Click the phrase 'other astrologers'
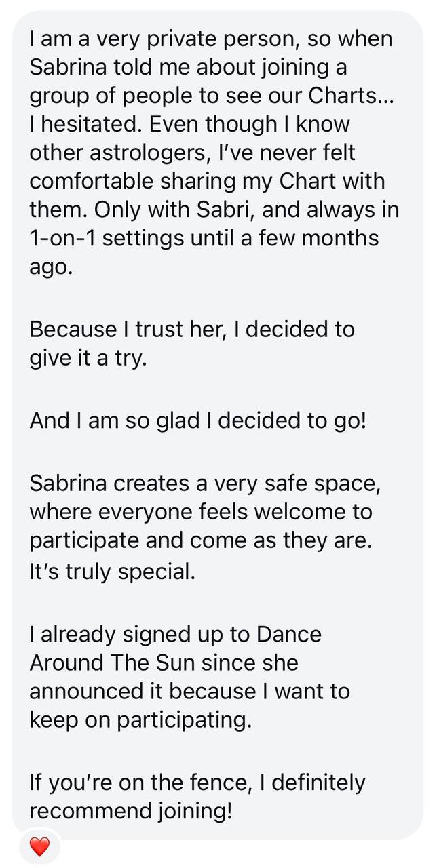This screenshot has width=437, height=868. pyautogui.click(x=112, y=153)
